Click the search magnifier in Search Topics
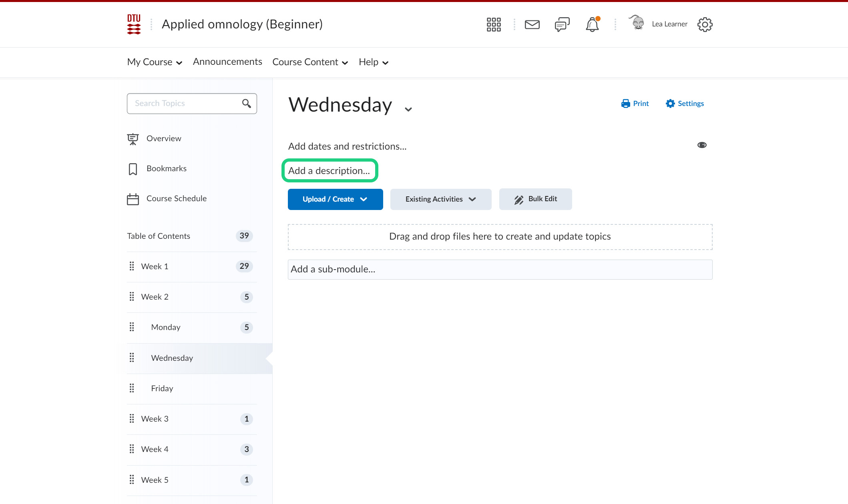 click(x=246, y=104)
